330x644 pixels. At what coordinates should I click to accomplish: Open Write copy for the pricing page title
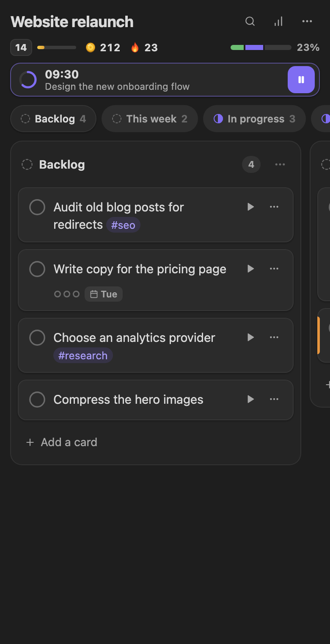[140, 269]
